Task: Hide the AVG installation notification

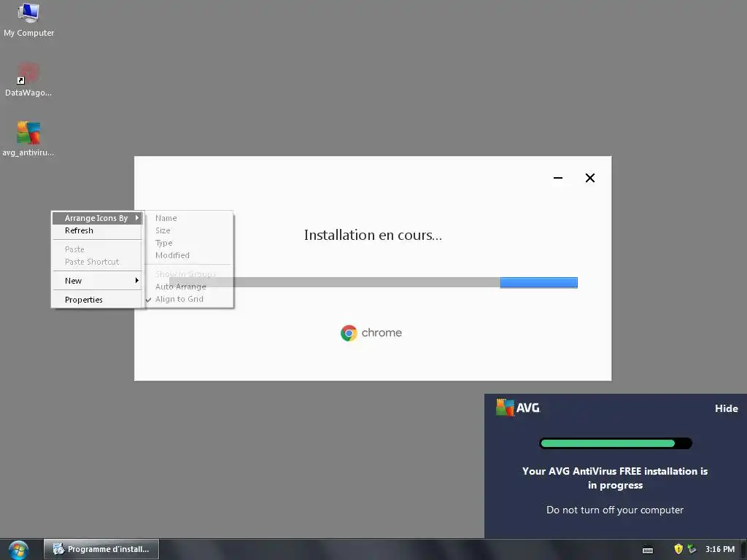Action: [726, 408]
